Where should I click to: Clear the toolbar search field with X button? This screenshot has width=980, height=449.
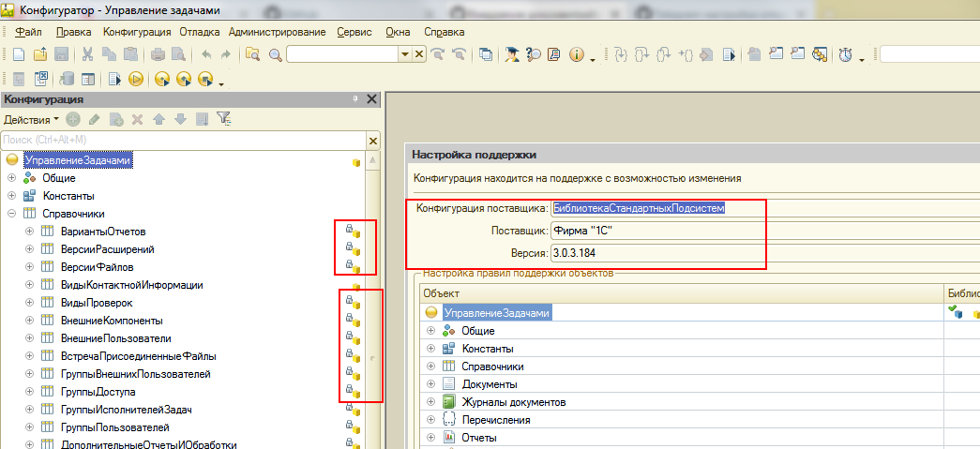click(x=419, y=55)
